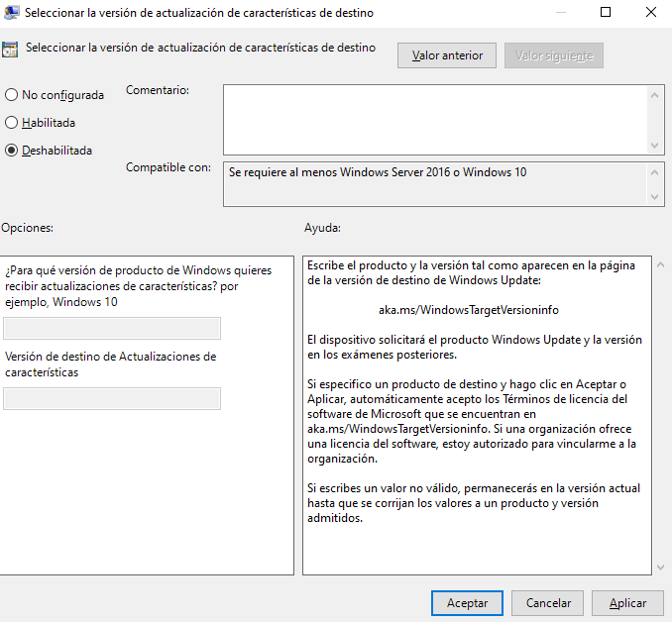Click inside the Comentario text box
The height and width of the screenshot is (622, 672).
coord(435,119)
